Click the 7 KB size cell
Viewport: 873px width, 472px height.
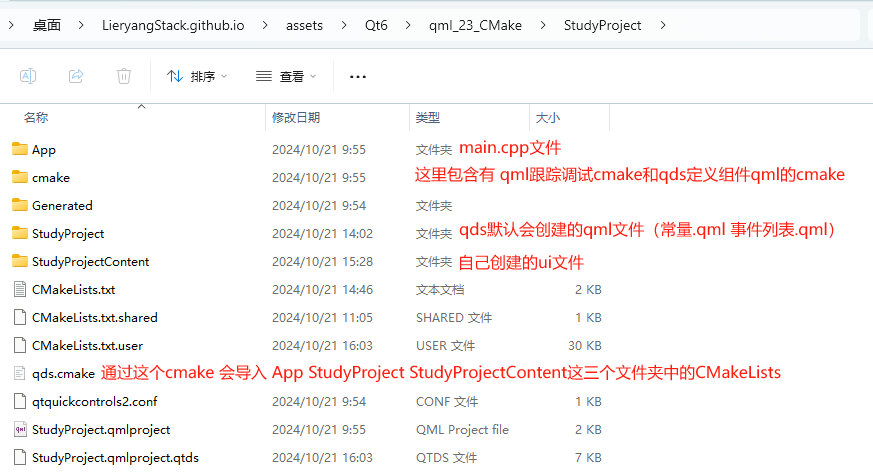(x=588, y=458)
